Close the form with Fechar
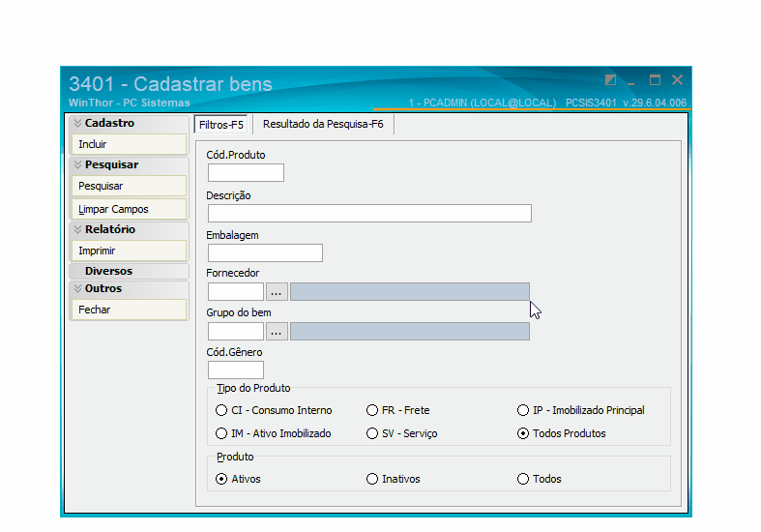The image size is (761, 532). click(x=130, y=310)
